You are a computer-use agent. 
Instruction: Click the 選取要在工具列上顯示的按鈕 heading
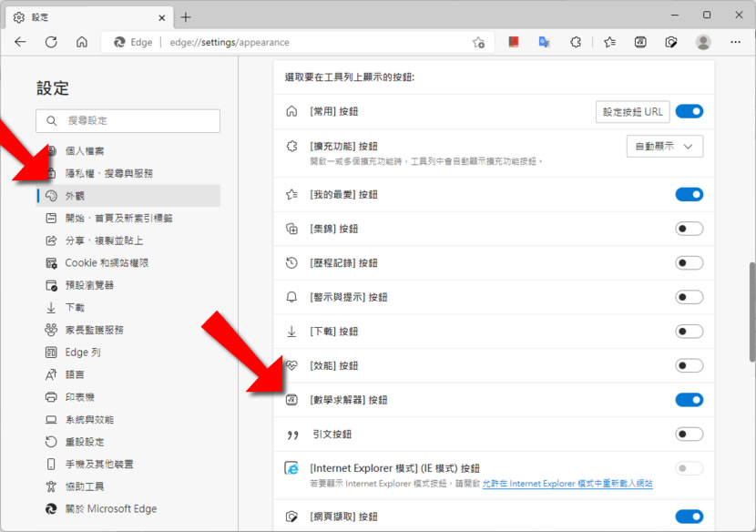point(350,77)
